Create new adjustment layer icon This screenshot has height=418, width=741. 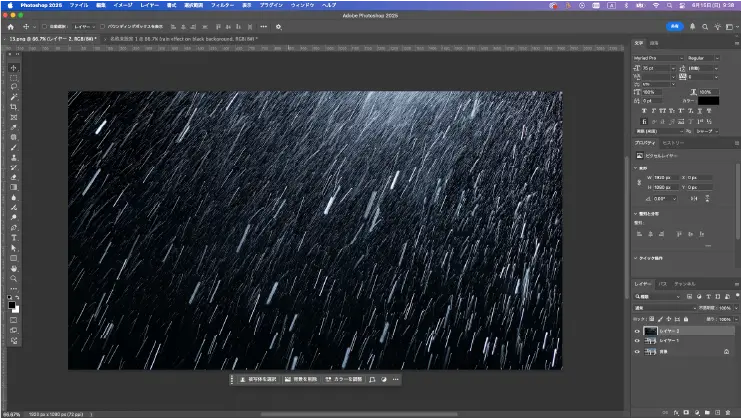pos(697,412)
